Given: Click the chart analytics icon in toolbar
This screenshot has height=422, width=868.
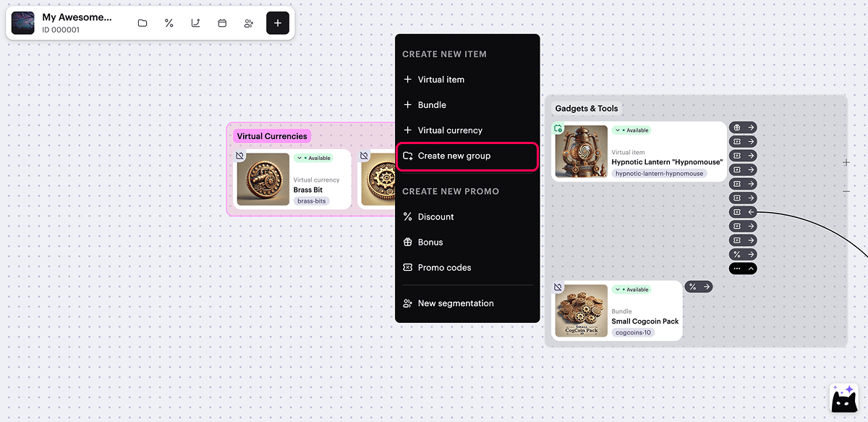Looking at the screenshot, I should 195,23.
